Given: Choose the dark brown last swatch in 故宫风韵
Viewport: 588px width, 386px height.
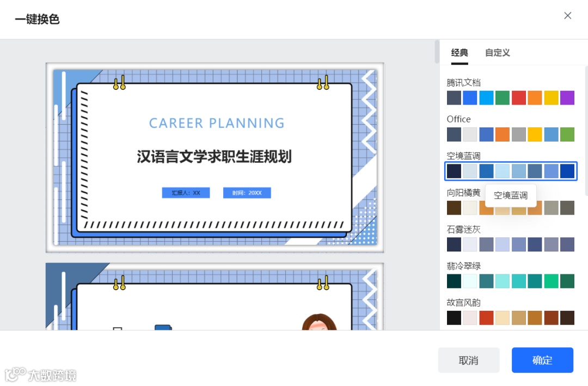Looking at the screenshot, I should (x=567, y=318).
